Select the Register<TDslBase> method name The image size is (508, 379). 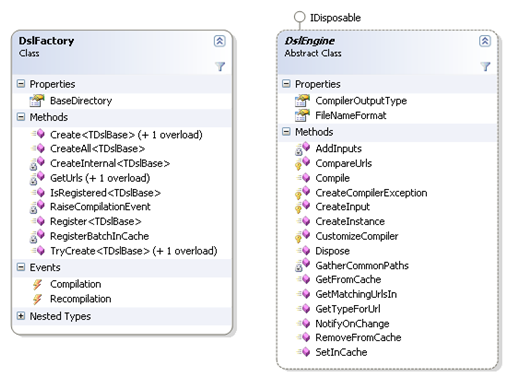96,221
